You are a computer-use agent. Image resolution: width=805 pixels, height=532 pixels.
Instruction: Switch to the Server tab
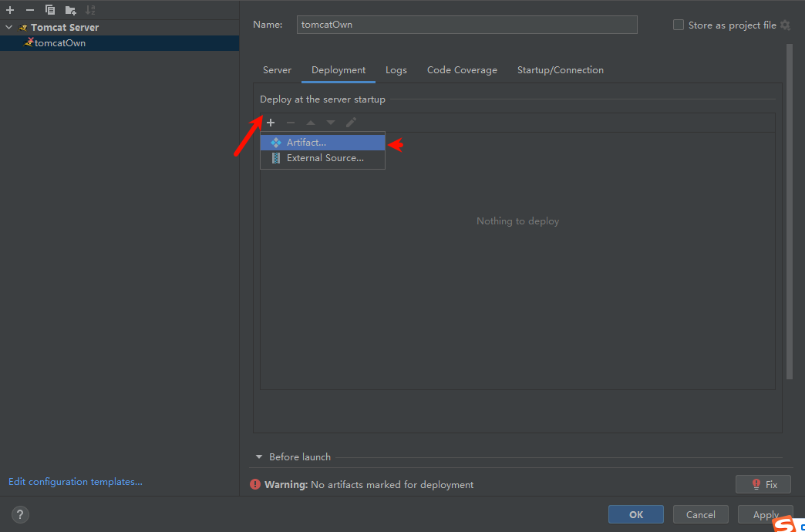coord(278,70)
